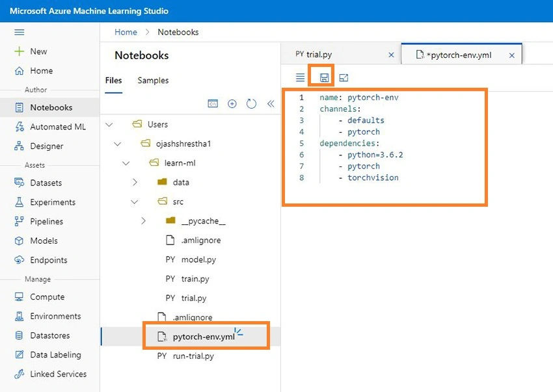Image resolution: width=553 pixels, height=392 pixels.
Task: Switch to the Samples tab
Action: pos(153,81)
